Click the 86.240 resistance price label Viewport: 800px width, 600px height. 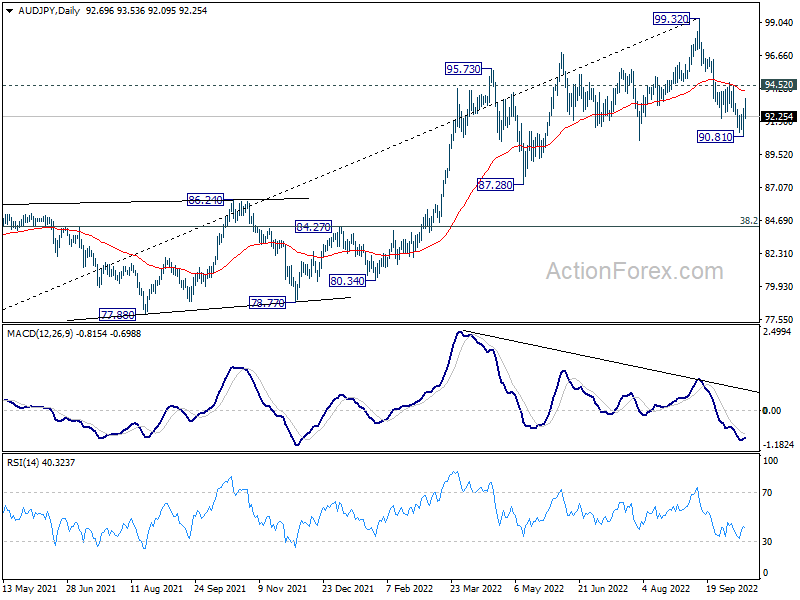tap(206, 200)
